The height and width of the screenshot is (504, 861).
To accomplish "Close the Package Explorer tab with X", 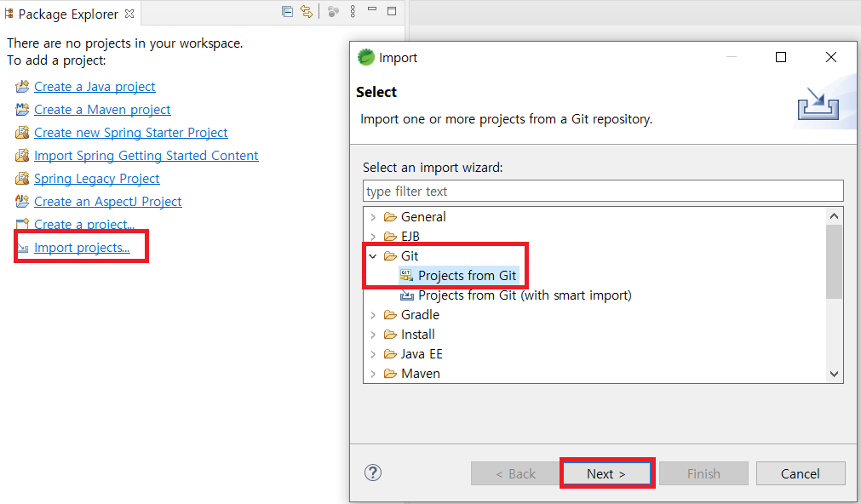I will pyautogui.click(x=129, y=14).
